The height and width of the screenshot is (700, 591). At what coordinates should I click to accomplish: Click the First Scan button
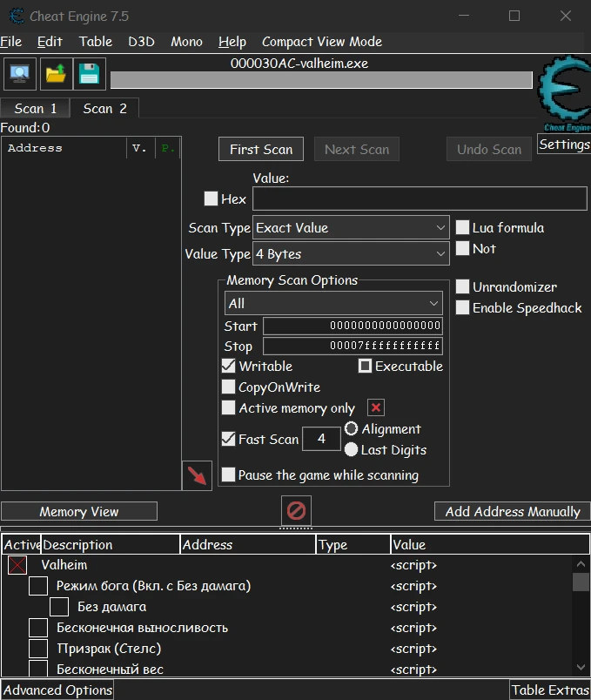click(x=261, y=149)
